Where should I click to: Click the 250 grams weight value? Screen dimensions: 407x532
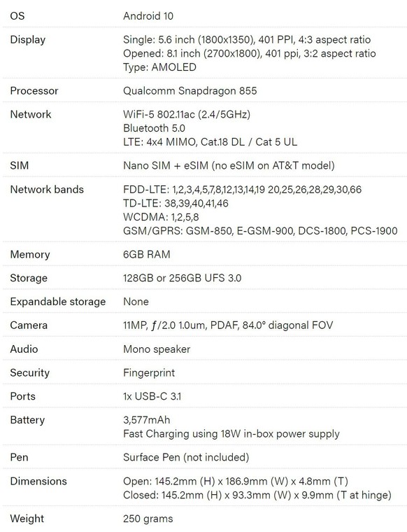[x=148, y=519]
